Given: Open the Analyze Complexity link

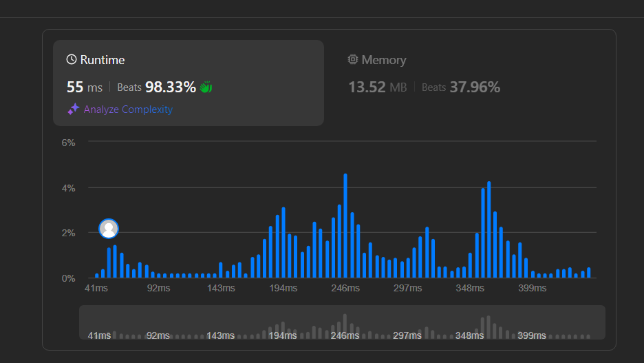Looking at the screenshot, I should click(128, 110).
